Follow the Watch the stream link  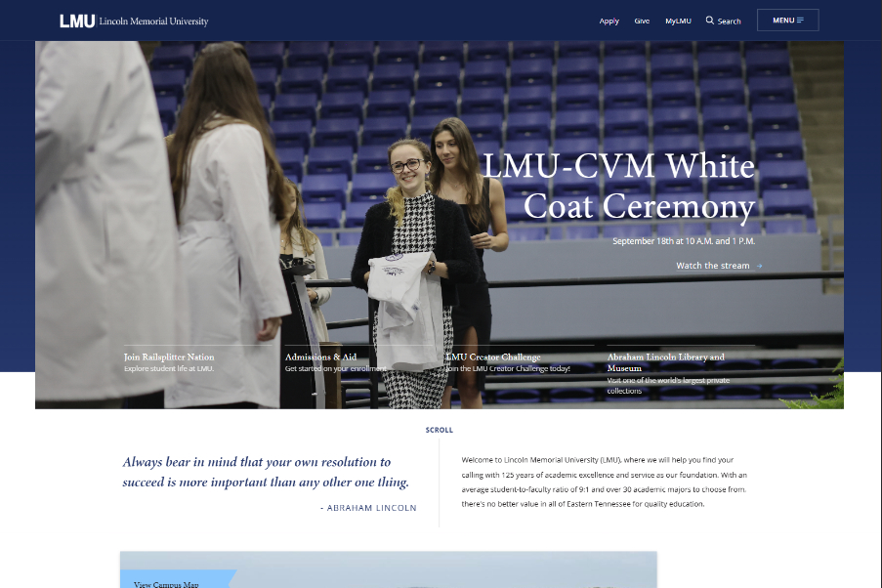point(713,266)
